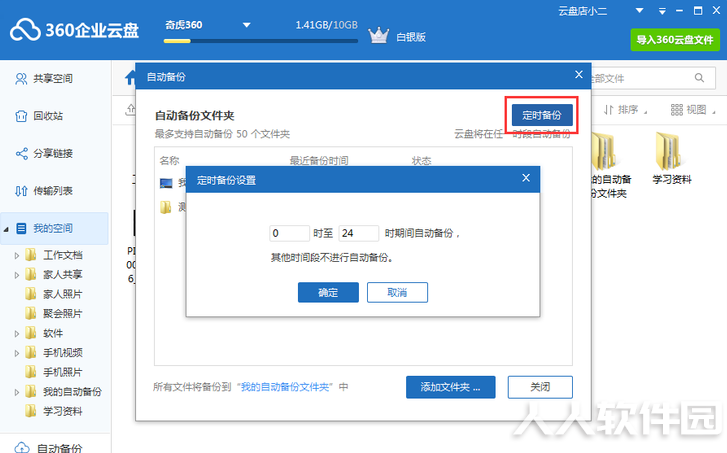The width and height of the screenshot is (727, 453).
Task: Collapse the 我的空间 tree arrow
Action: [6, 229]
